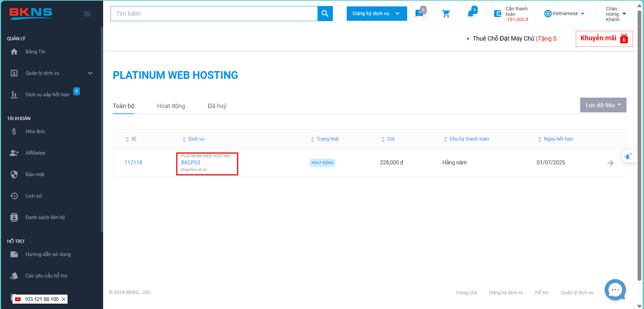Click the Bảo mật shield icon
The height and width of the screenshot is (309, 644).
click(x=14, y=174)
